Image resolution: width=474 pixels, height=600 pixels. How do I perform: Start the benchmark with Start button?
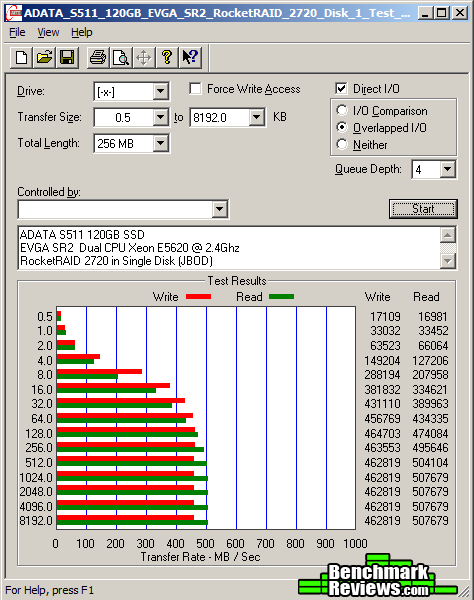pyautogui.click(x=423, y=209)
